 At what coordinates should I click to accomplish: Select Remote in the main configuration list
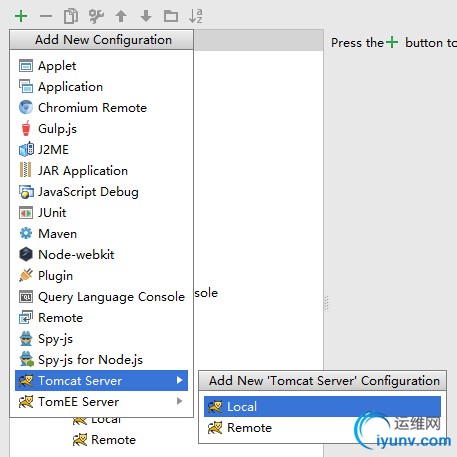pyautogui.click(x=102, y=318)
